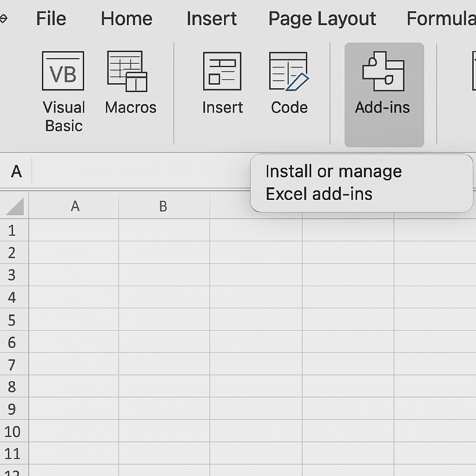Screen dimensions: 476x476
Task: Switch to the Insert ribbon tab
Action: (x=212, y=19)
